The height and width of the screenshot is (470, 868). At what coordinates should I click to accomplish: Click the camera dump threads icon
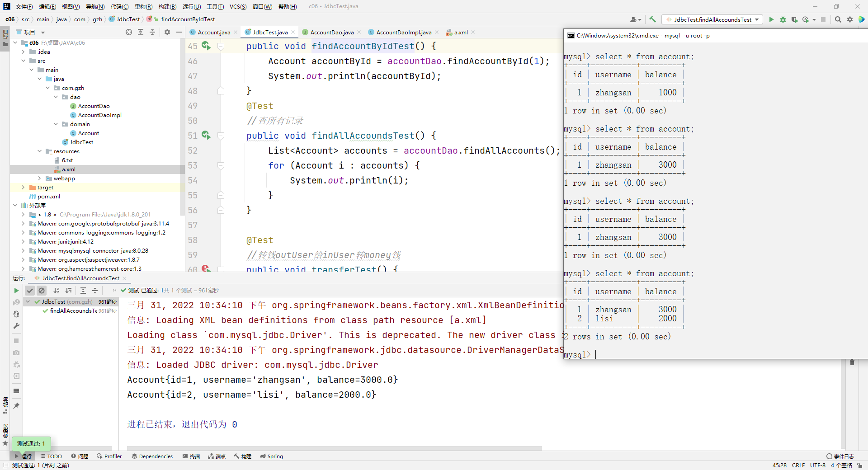tap(16, 352)
